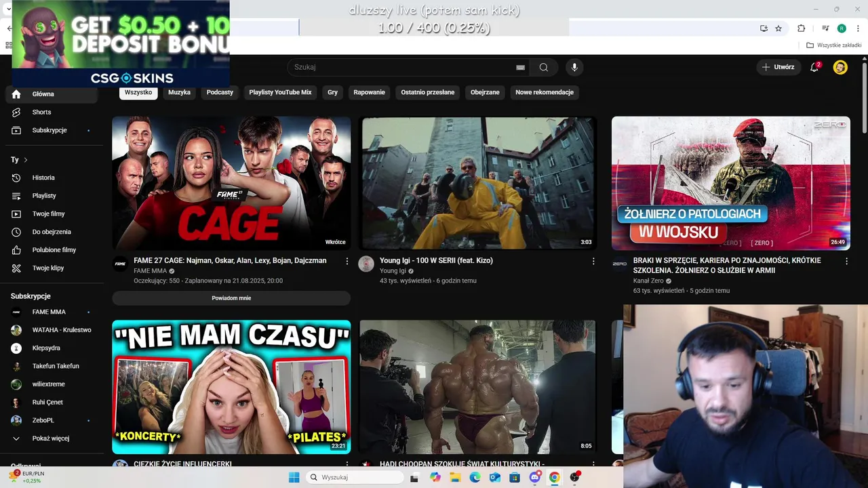The image size is (868, 488).
Task: Open Kanał Zero channel name link
Action: (x=648, y=281)
